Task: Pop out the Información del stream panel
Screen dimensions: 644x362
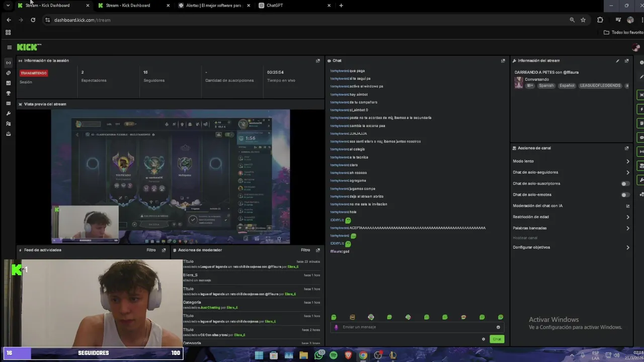Action: point(626,60)
